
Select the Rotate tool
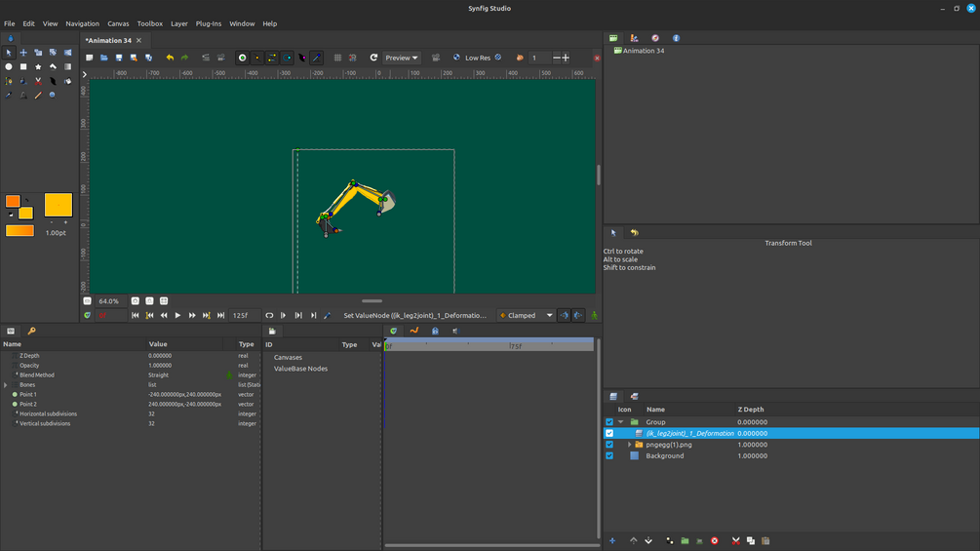tap(53, 53)
